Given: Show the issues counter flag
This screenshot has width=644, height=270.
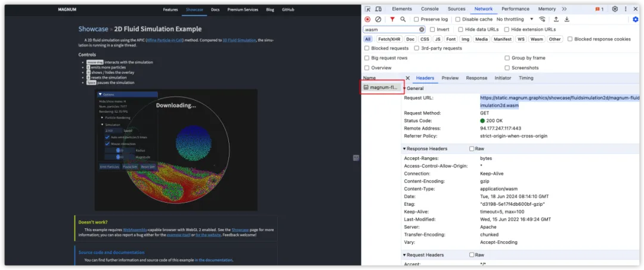Looking at the screenshot, I should point(599,9).
